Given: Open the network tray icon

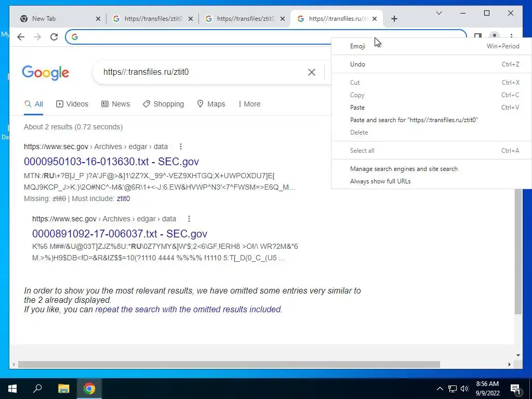Looking at the screenshot, I should tap(453, 389).
